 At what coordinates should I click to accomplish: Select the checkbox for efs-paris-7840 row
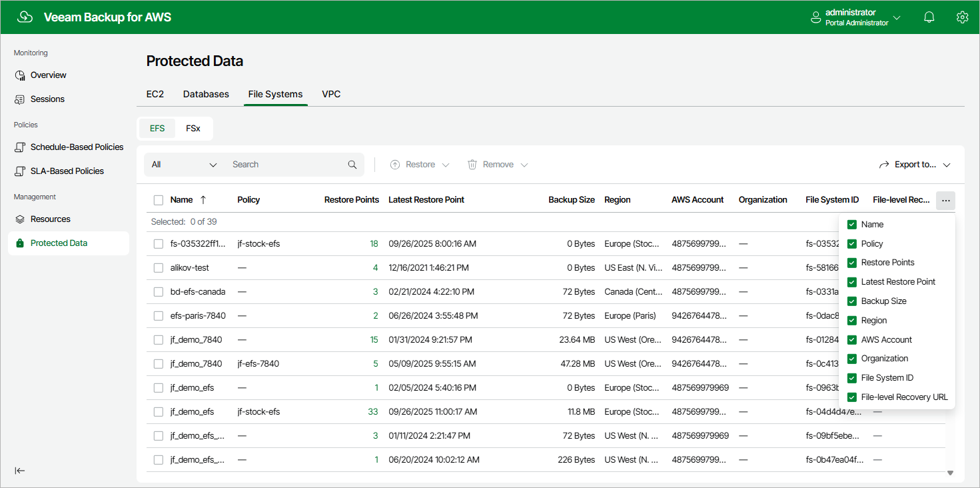point(159,316)
